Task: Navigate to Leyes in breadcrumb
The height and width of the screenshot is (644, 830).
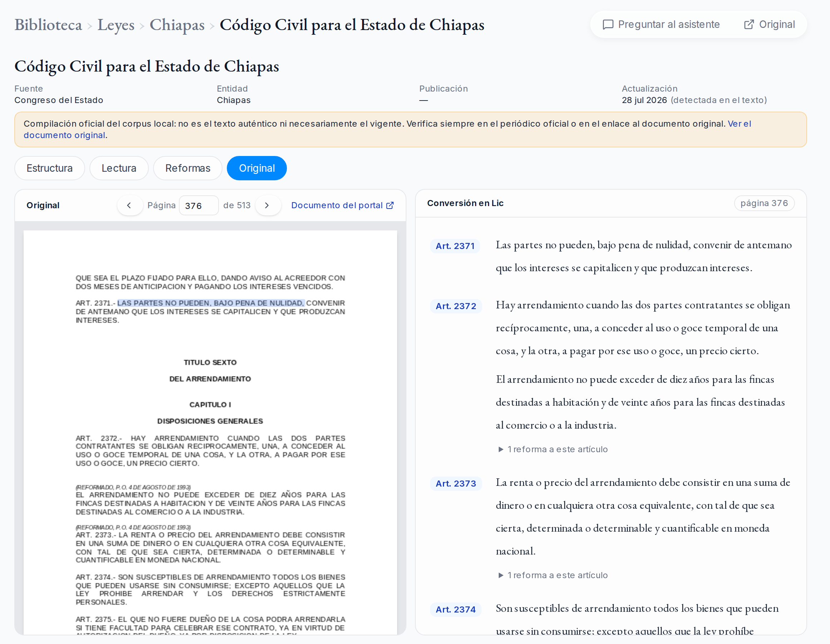Action: 116,25
